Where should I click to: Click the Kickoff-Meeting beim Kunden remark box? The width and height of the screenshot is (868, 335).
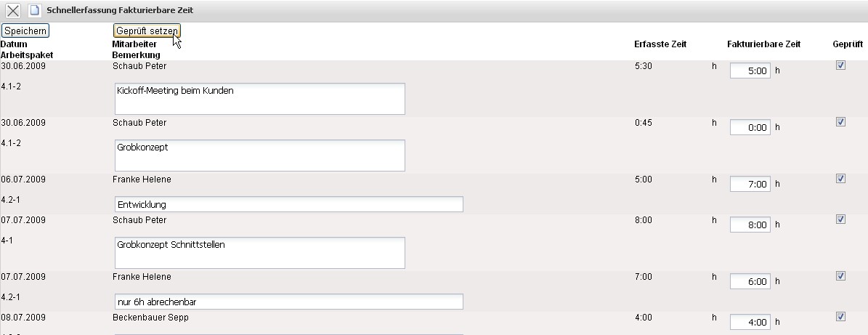pos(259,99)
